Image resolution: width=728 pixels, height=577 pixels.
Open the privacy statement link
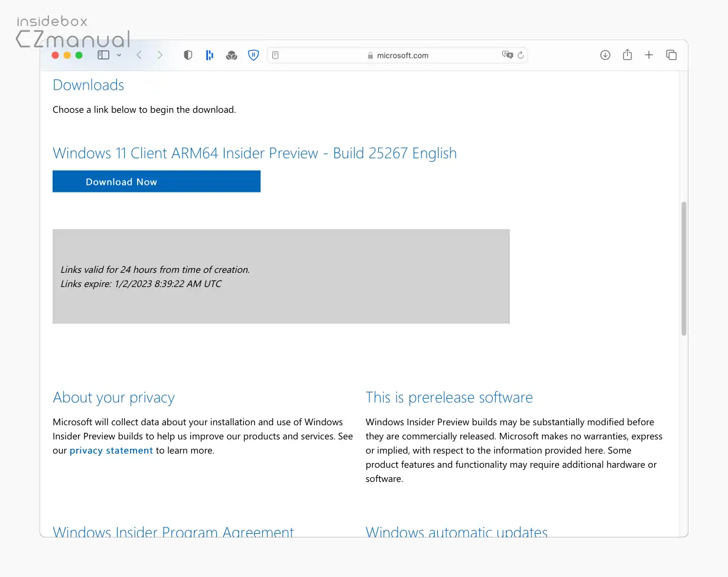tap(111, 451)
